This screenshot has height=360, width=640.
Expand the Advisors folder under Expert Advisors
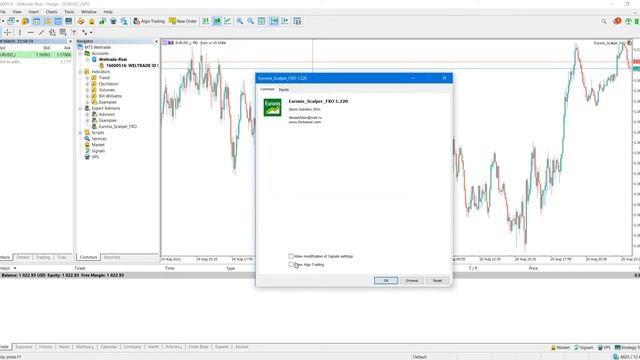point(87,114)
